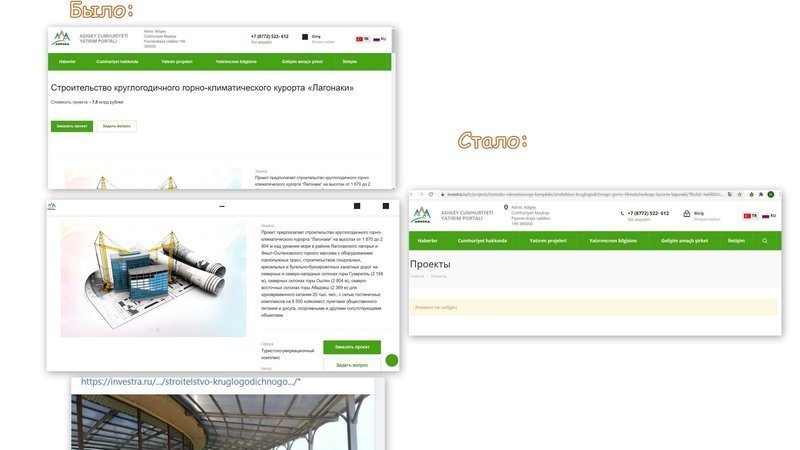Open the browser extensions puzzle icon

coord(761,194)
